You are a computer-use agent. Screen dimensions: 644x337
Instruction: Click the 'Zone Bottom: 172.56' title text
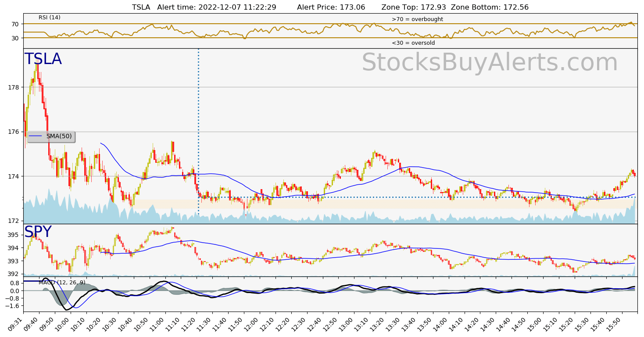point(490,7)
